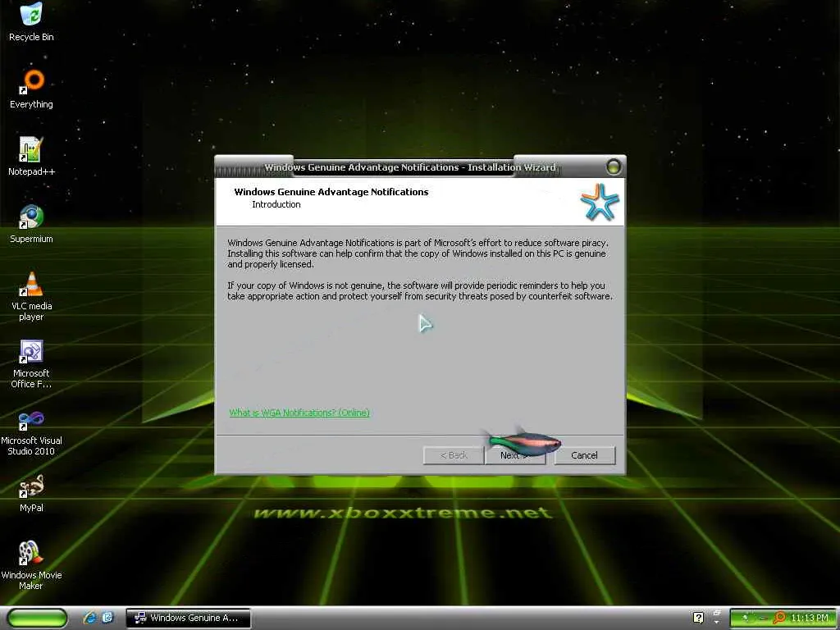This screenshot has width=840, height=630.
Task: Open the green Start button
Action: click(38, 618)
